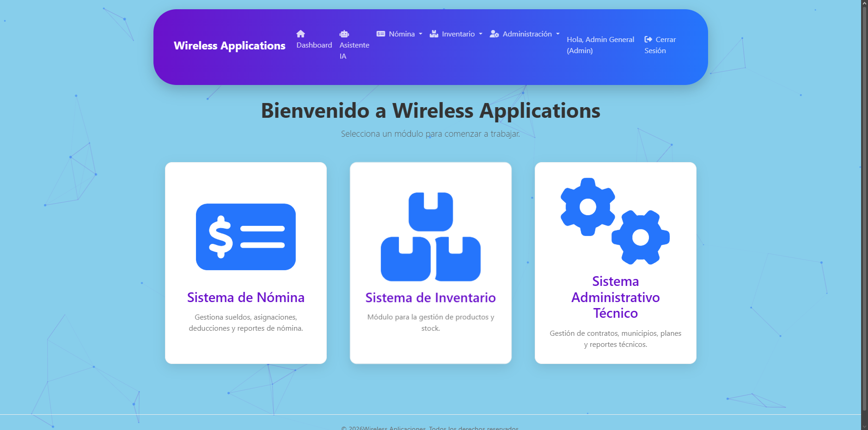Viewport: 868px width, 430px height.
Task: Click the Nómina money bill icon in navbar
Action: click(381, 34)
